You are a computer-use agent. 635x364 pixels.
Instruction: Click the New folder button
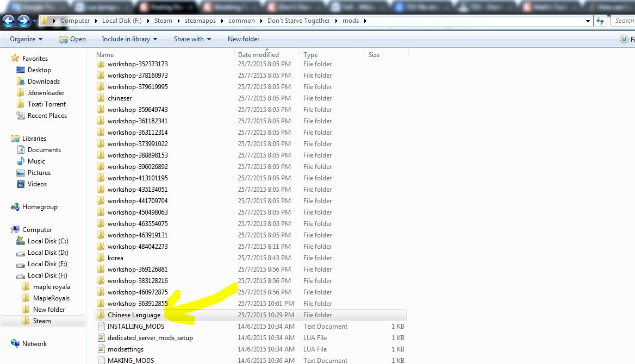(x=243, y=39)
